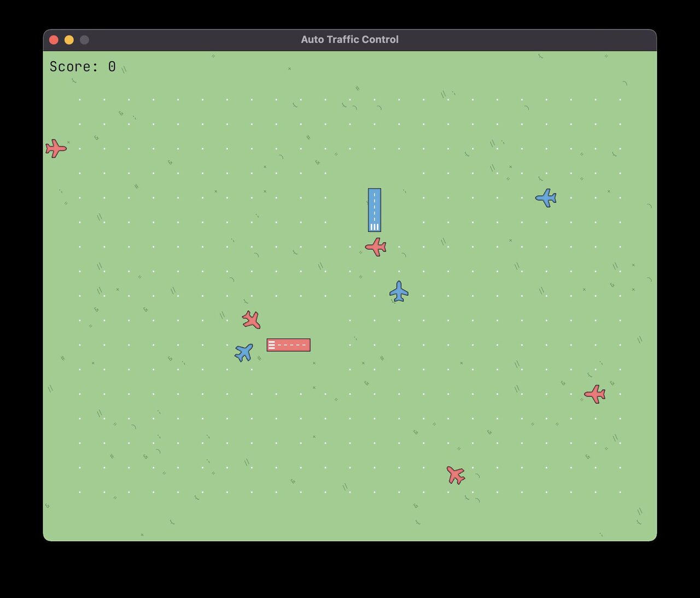Select the red airplane at the left edge
Screen dimensions: 700x598
point(56,148)
